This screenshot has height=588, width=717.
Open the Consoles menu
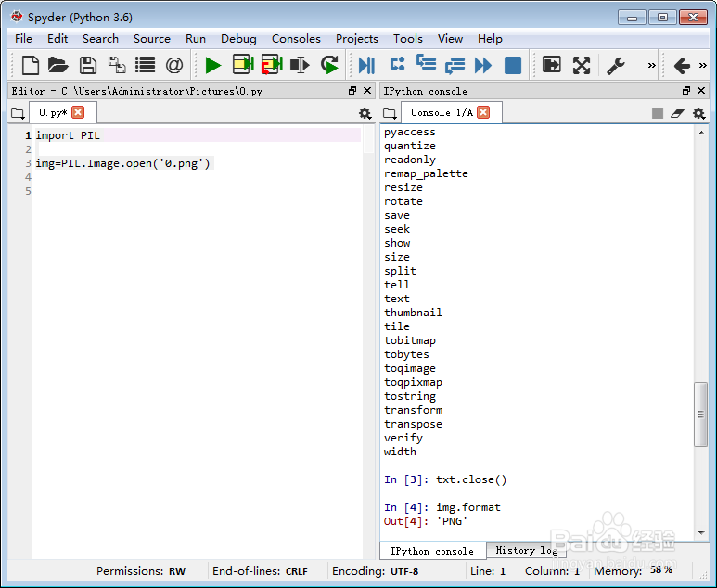click(x=296, y=39)
